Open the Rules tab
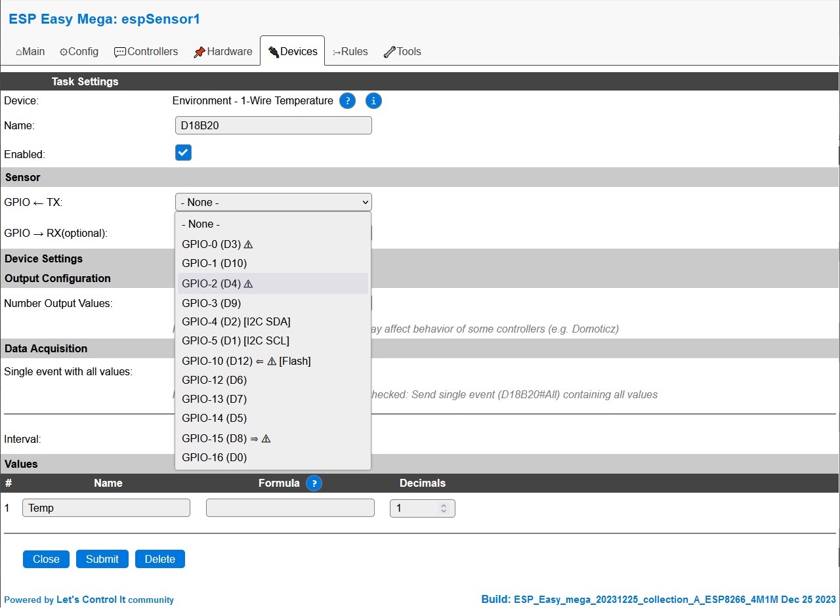840x616 pixels. [x=350, y=51]
